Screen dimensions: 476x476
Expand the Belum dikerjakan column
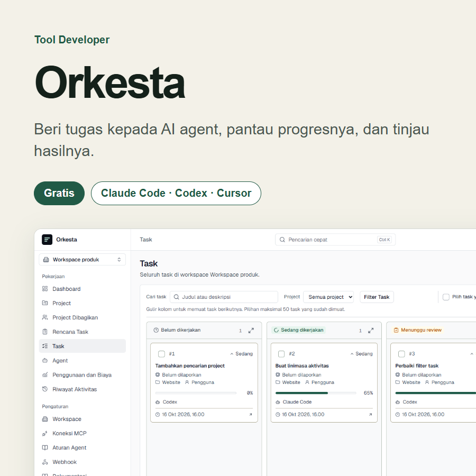click(x=251, y=330)
